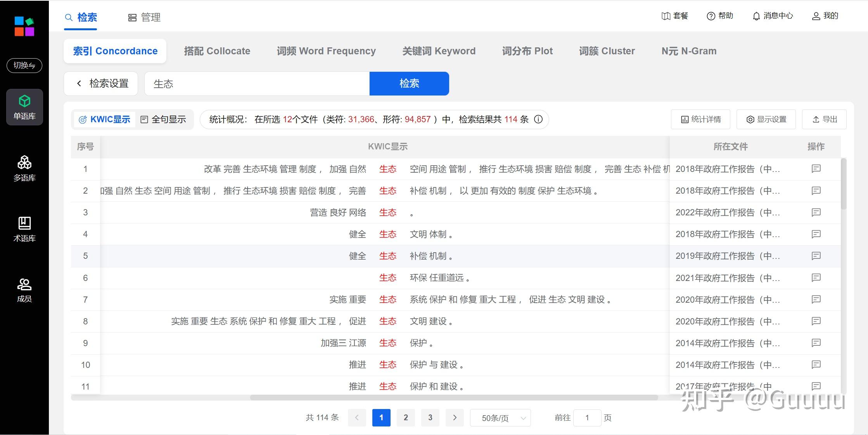Switch to KWIC显示 view mode
This screenshot has height=435, width=868.
(104, 120)
